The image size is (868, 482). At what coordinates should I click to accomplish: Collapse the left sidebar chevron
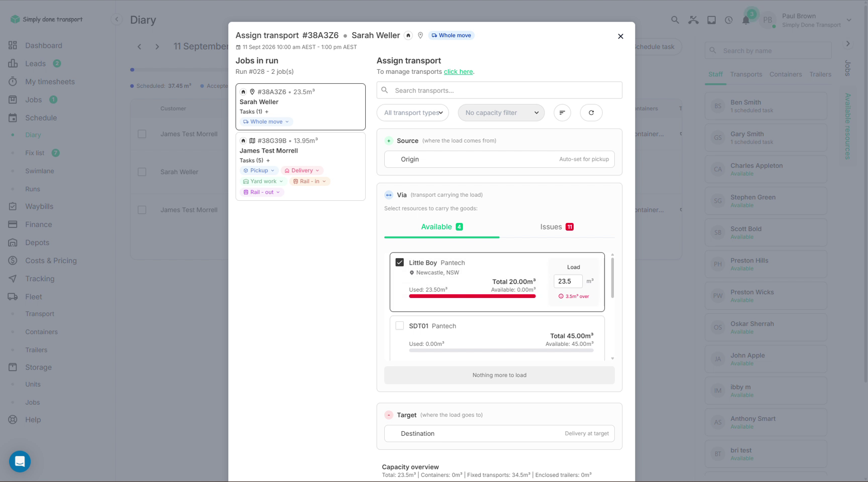click(117, 20)
